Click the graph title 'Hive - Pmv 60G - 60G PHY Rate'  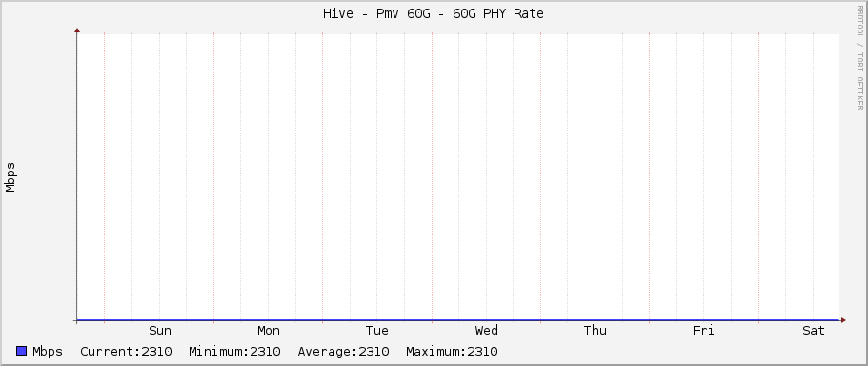433,14
